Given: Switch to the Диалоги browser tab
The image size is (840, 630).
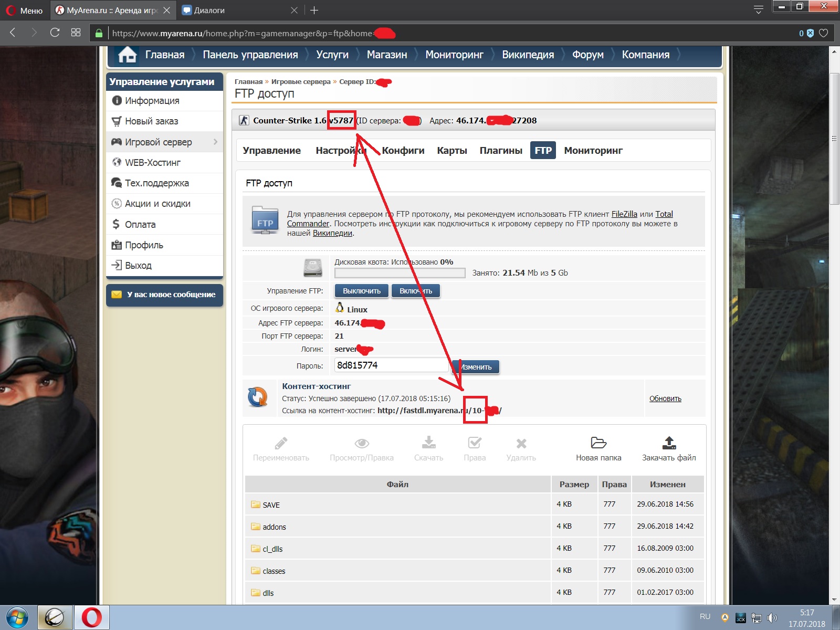Looking at the screenshot, I should (240, 10).
